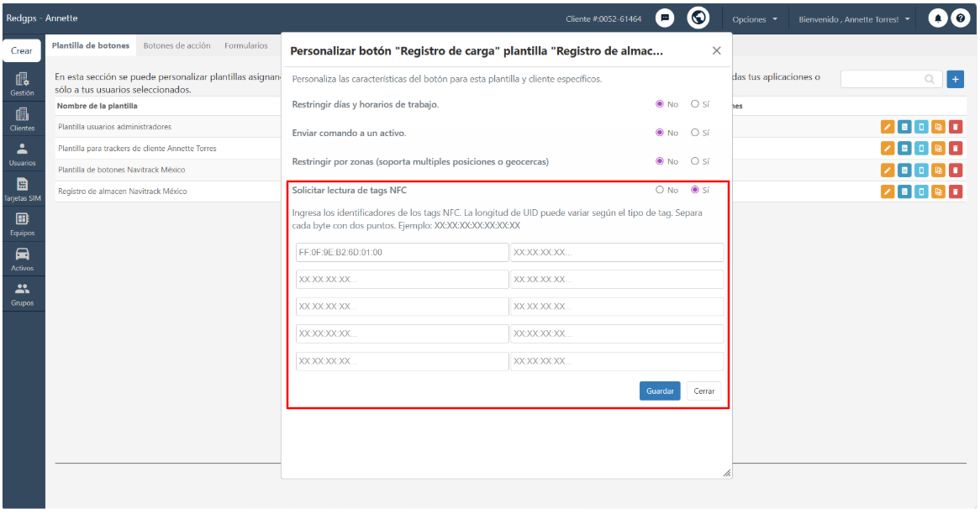
Task: Open Grupos from the sidebar
Action: tap(22, 294)
